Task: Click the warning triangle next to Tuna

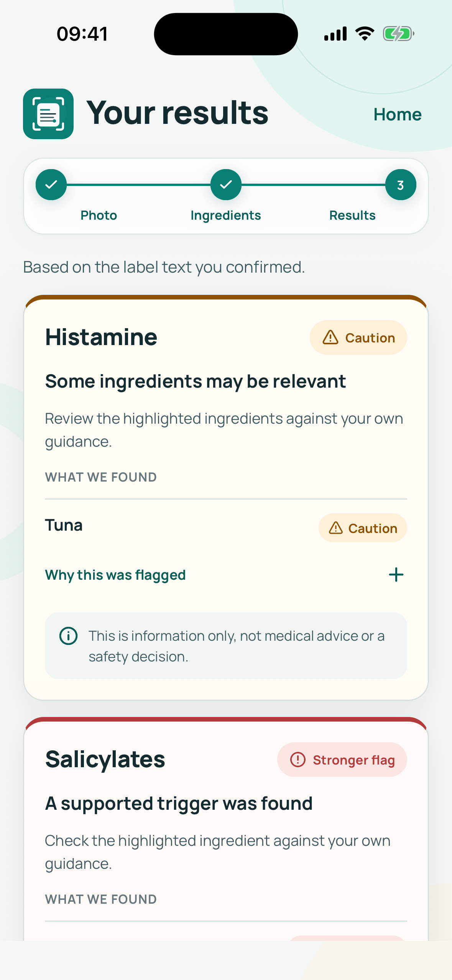Action: [x=336, y=528]
